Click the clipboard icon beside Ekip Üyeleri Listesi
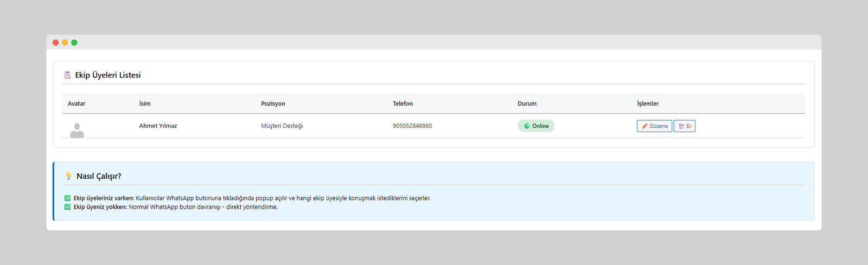 [x=67, y=75]
